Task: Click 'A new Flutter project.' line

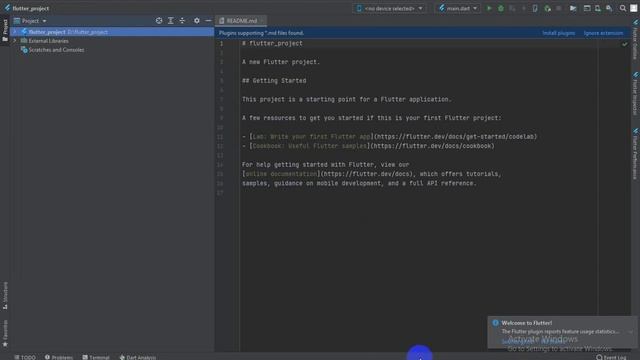Action: pos(281,62)
